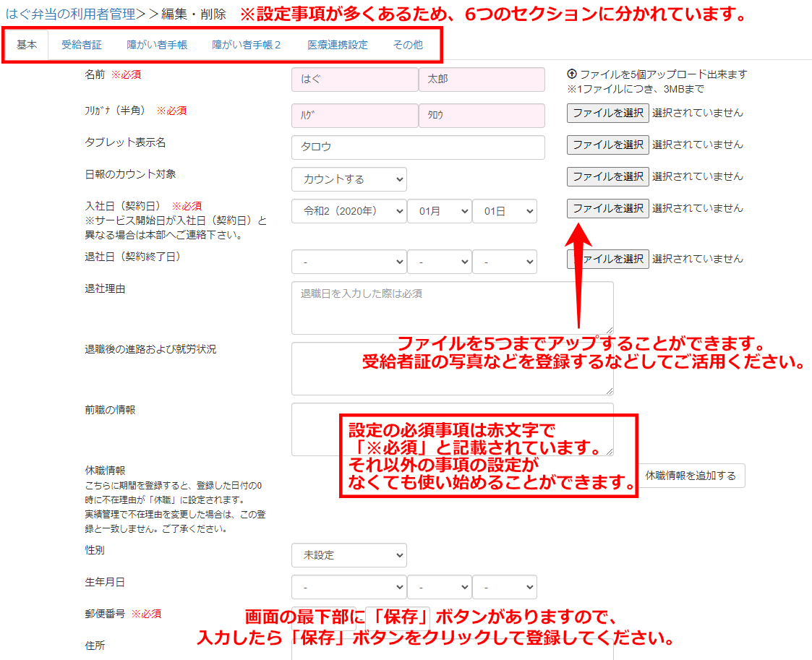The height and width of the screenshot is (660, 812).
Task: Click the タブレット表示名 field containing タロウ
Action: [418, 147]
